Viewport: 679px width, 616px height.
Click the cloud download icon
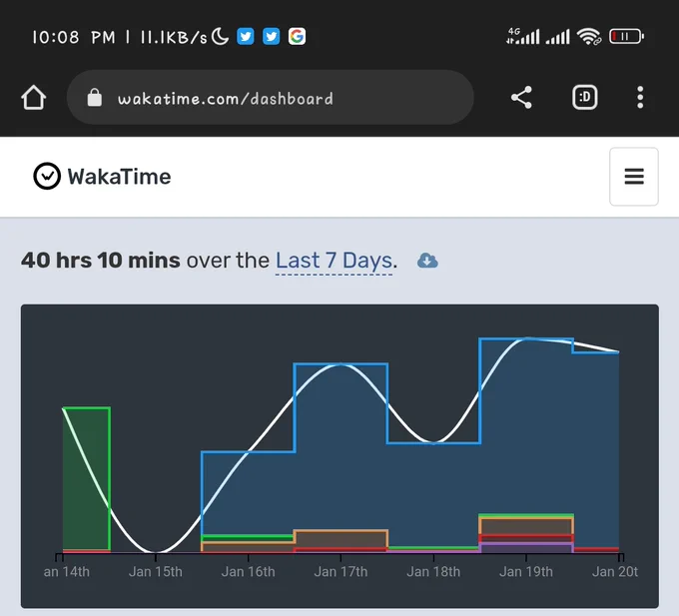[x=427, y=261]
